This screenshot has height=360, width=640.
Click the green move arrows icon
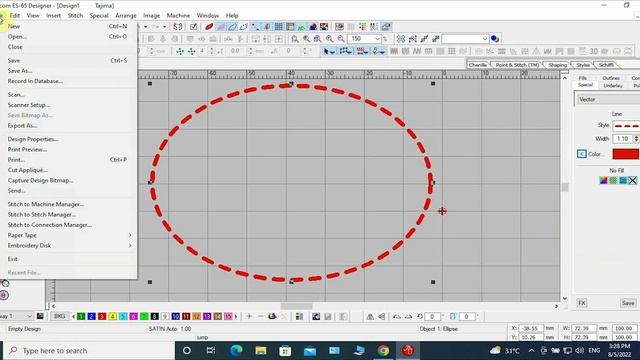pos(180,51)
